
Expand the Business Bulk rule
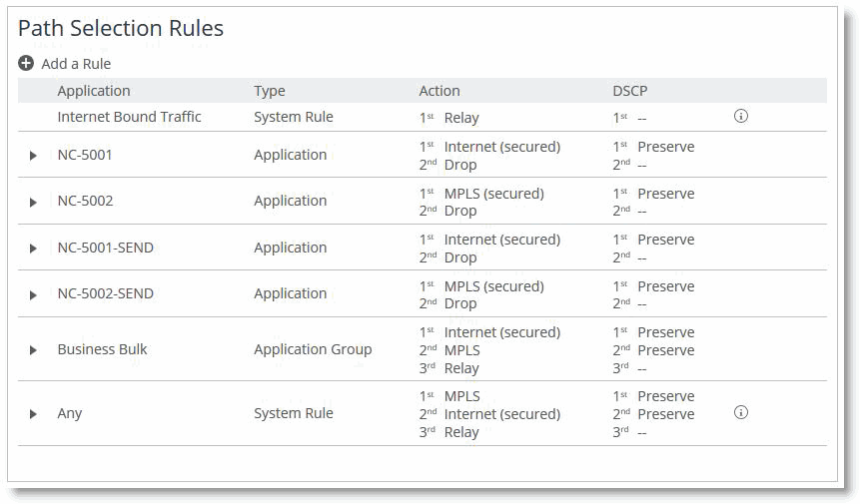click(x=33, y=350)
